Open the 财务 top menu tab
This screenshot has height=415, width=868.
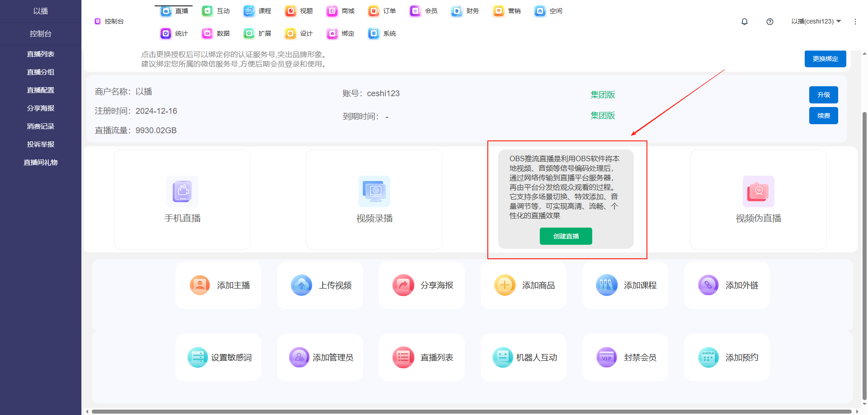tap(466, 11)
